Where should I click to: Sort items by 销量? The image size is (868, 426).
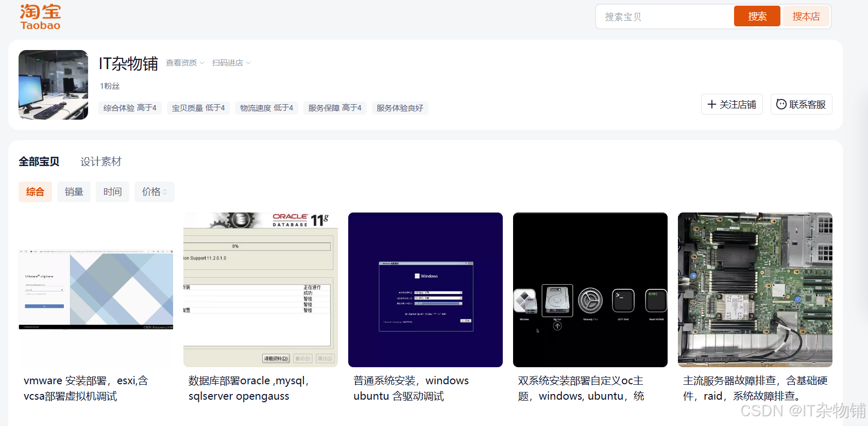[x=74, y=192]
